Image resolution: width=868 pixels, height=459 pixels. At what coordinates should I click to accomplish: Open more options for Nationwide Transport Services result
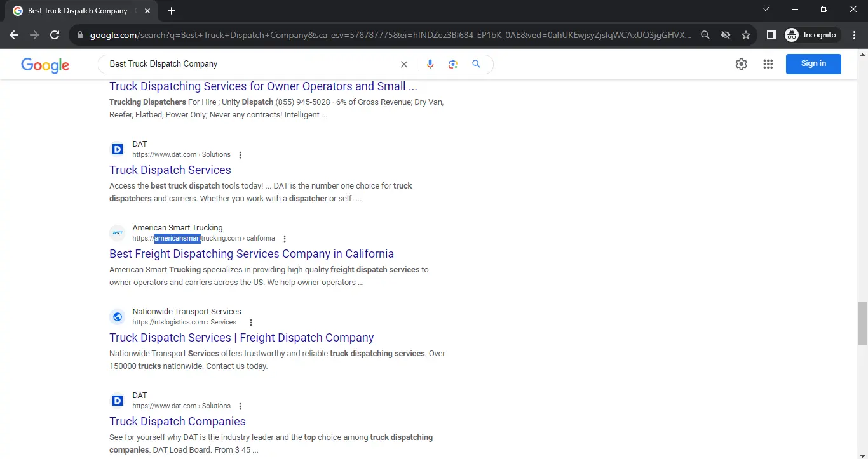[251, 323]
